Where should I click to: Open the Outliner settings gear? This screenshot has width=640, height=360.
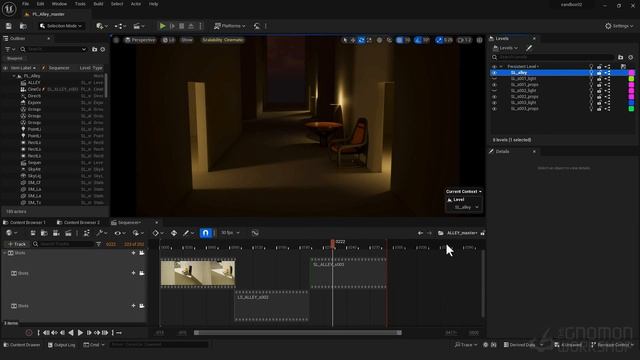pyautogui.click(x=103, y=49)
